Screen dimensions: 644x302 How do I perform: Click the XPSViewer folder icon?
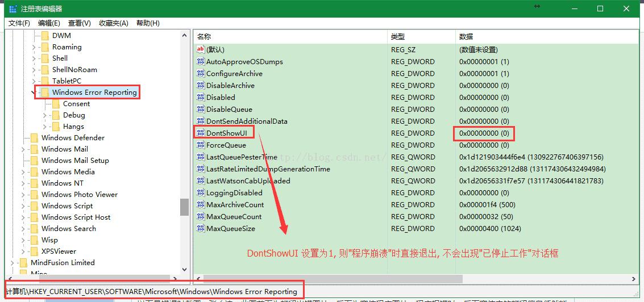35,251
